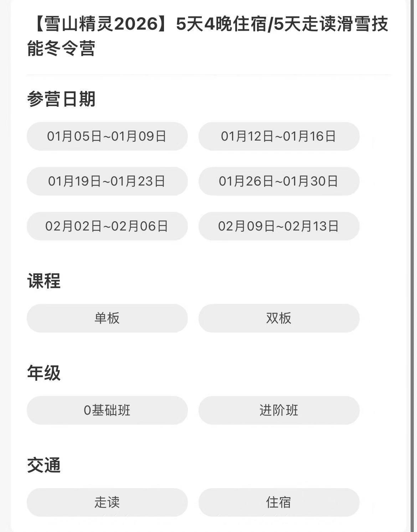
Task: Tap 5天4晚住宿 text in the title
Action: pos(221,24)
